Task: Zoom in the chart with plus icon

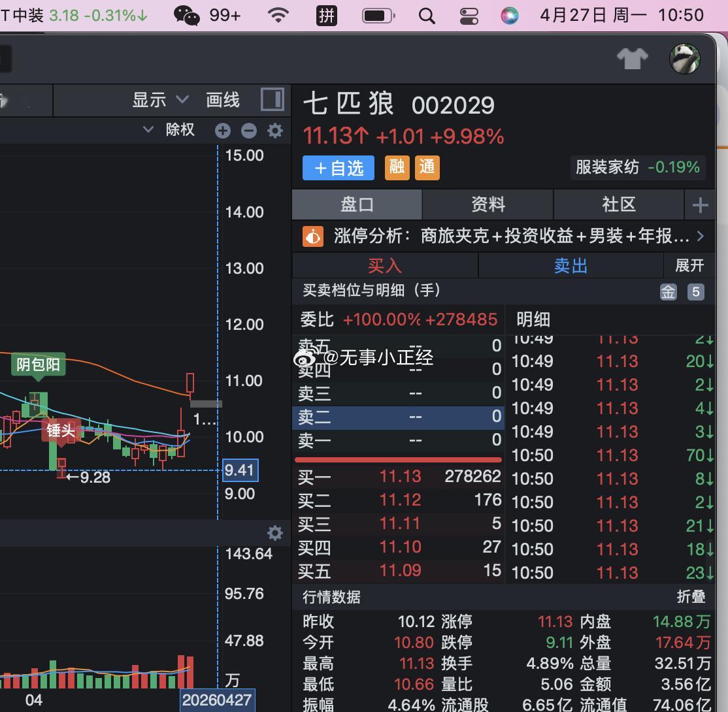Action: pyautogui.click(x=223, y=131)
